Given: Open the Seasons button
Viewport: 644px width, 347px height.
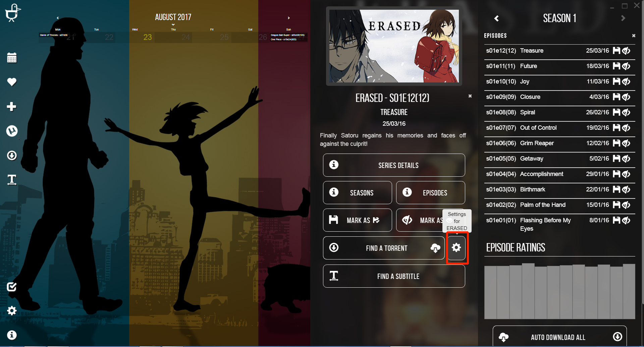Looking at the screenshot, I should click(x=357, y=193).
